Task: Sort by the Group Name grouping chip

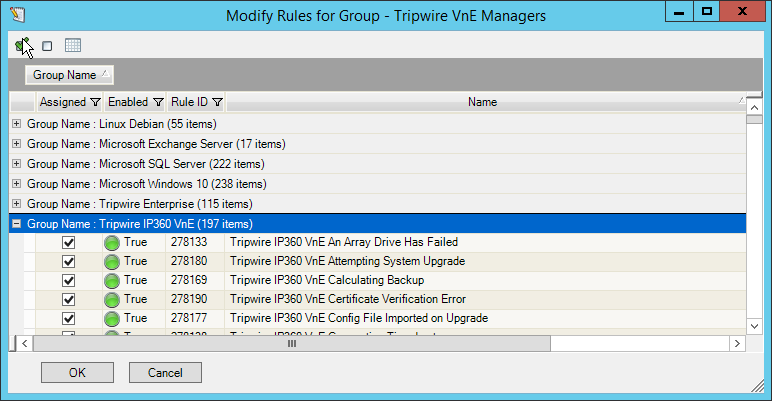Action: tap(69, 75)
